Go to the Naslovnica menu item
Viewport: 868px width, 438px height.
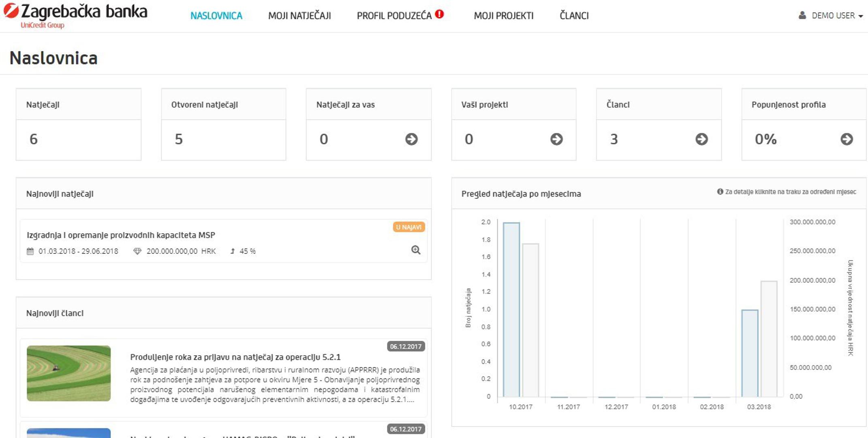pyautogui.click(x=216, y=16)
